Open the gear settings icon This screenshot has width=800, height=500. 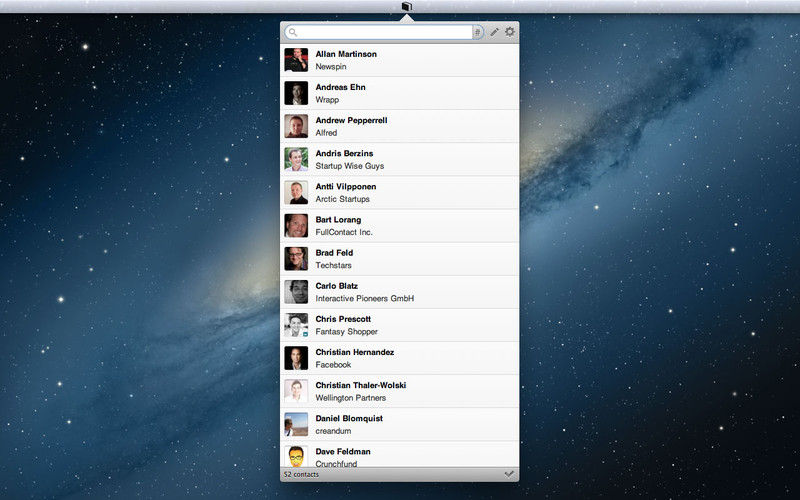click(x=510, y=32)
